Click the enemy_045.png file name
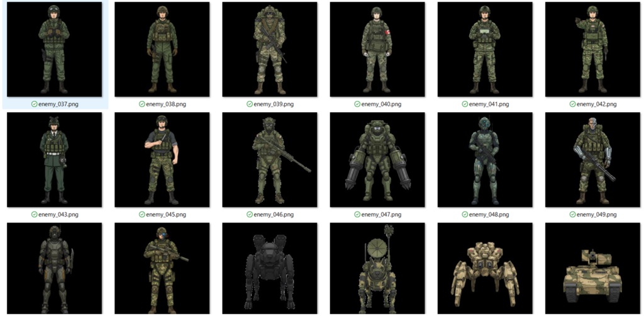Image resolution: width=644 pixels, height=316 pixels. tap(166, 215)
